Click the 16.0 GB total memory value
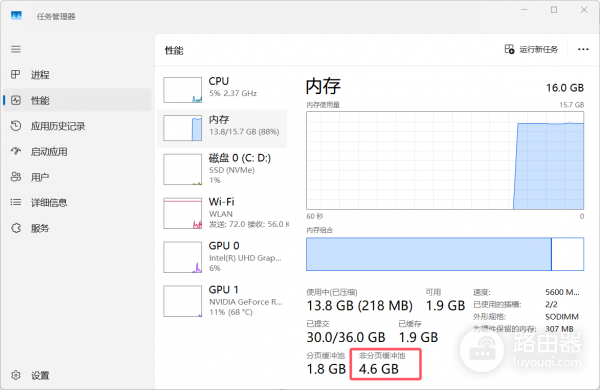 [x=565, y=88]
